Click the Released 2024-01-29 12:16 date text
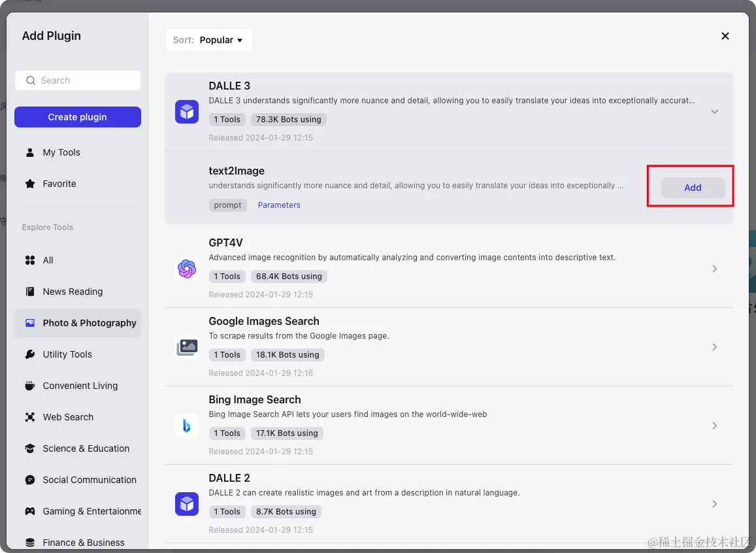756x553 pixels. pos(261,373)
